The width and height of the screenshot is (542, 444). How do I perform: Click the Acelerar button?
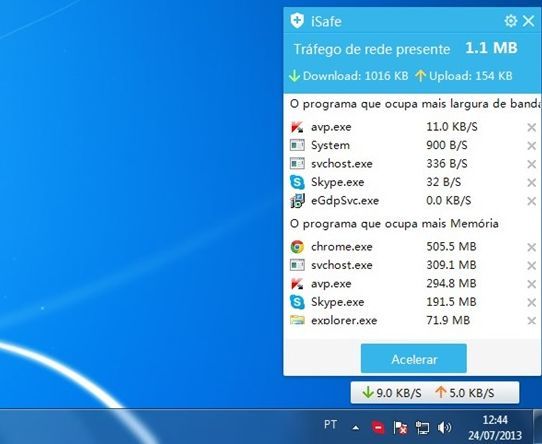tap(413, 359)
